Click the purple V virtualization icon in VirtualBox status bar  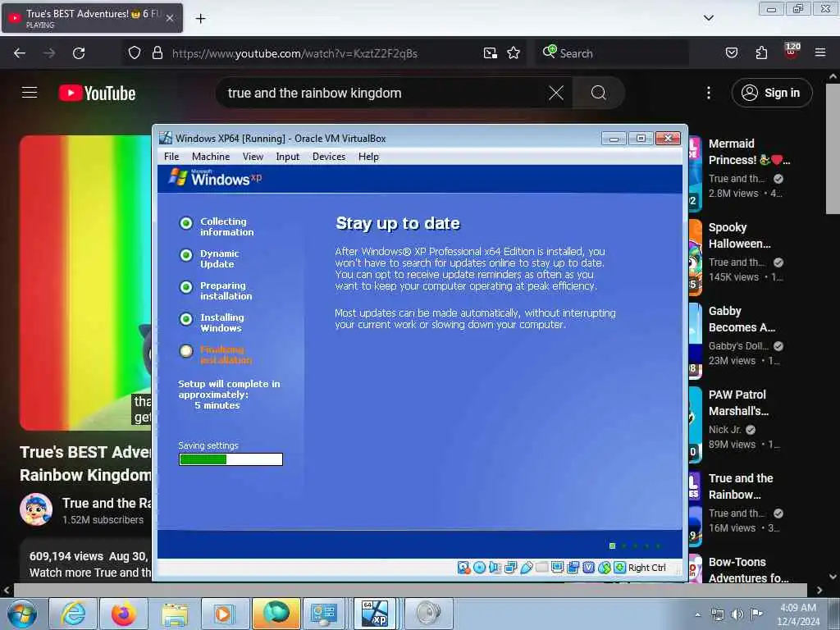(x=588, y=568)
